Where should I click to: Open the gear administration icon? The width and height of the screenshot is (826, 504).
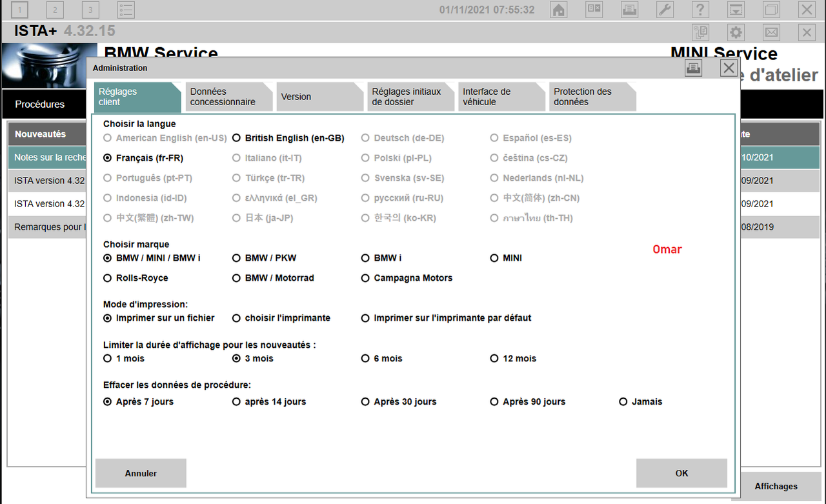coord(736,32)
